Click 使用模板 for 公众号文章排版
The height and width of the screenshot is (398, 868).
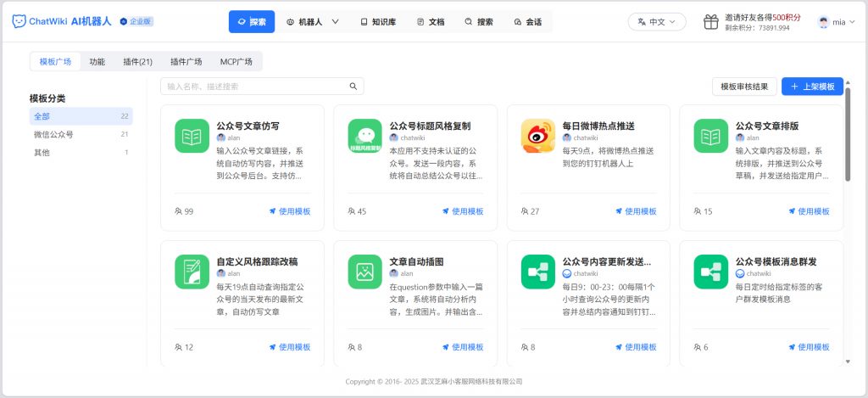pos(809,211)
